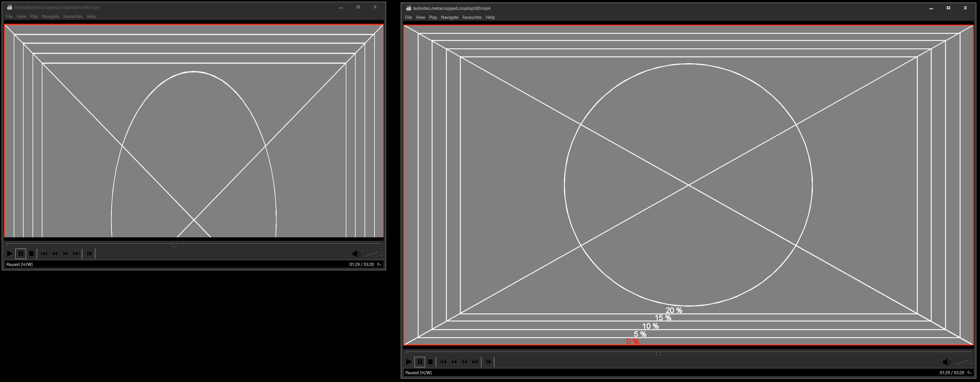
Task: Open View menu in croptop500 window
Action: (420, 17)
